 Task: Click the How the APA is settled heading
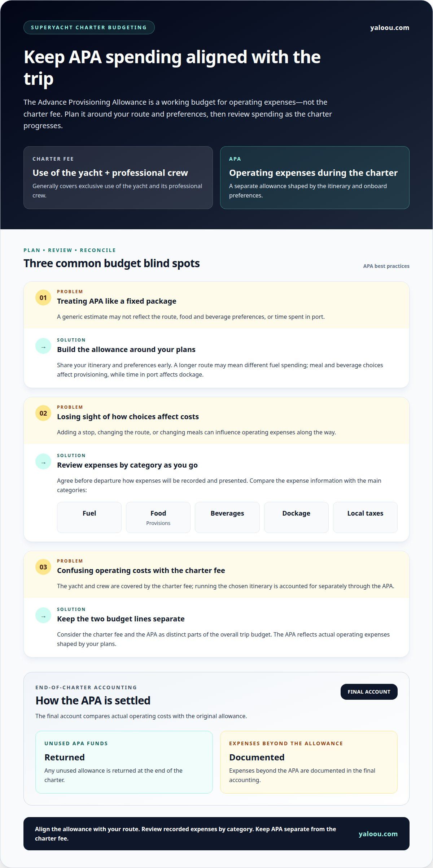(93, 700)
